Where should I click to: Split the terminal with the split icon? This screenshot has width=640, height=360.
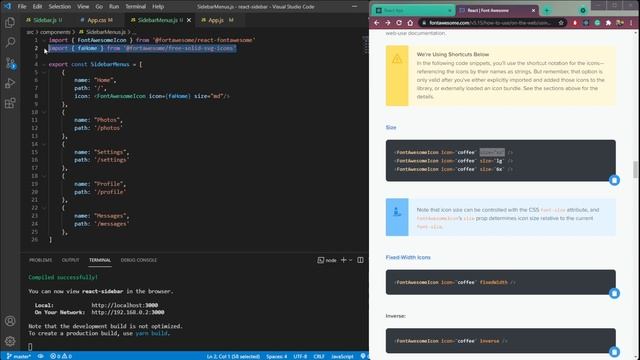(360, 260)
